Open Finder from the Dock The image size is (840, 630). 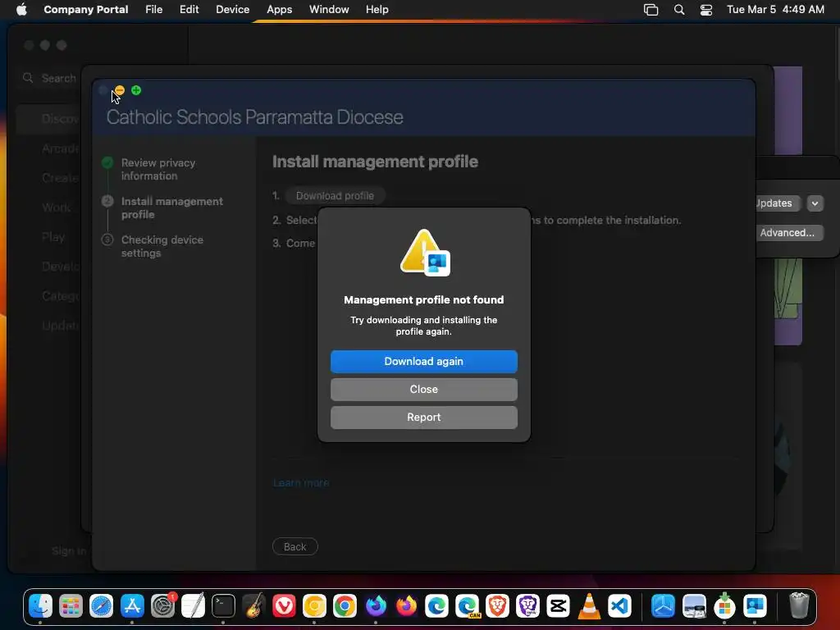40,606
